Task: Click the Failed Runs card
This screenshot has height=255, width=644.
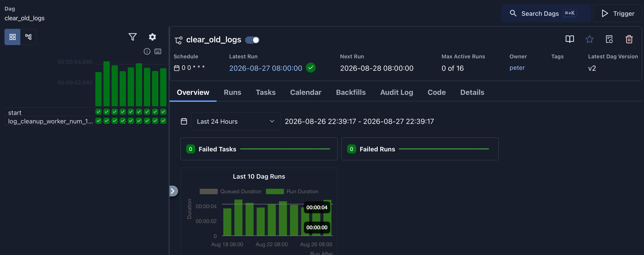Action: pos(420,149)
